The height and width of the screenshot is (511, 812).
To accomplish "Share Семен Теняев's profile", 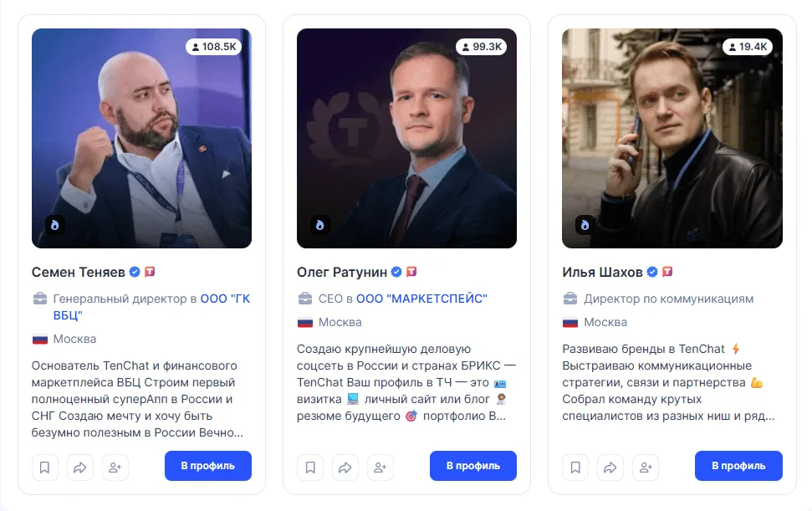I will click(80, 468).
